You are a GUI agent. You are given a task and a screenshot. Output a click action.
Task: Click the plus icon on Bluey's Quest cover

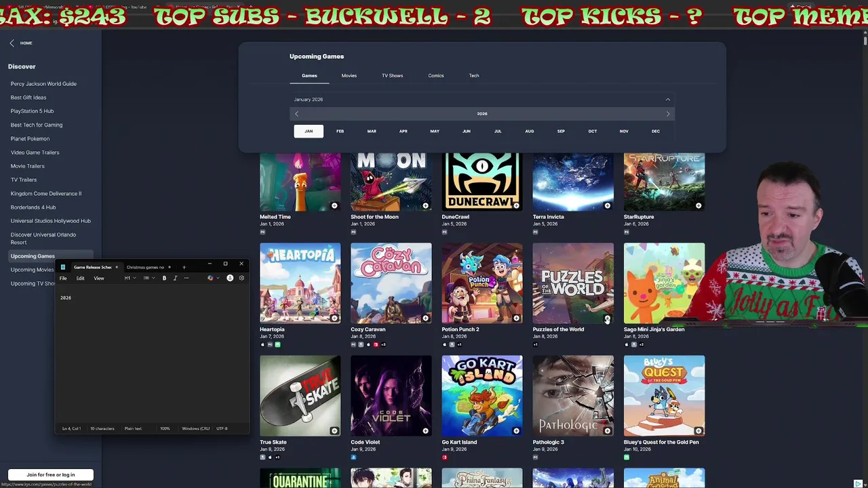pyautogui.click(x=698, y=430)
